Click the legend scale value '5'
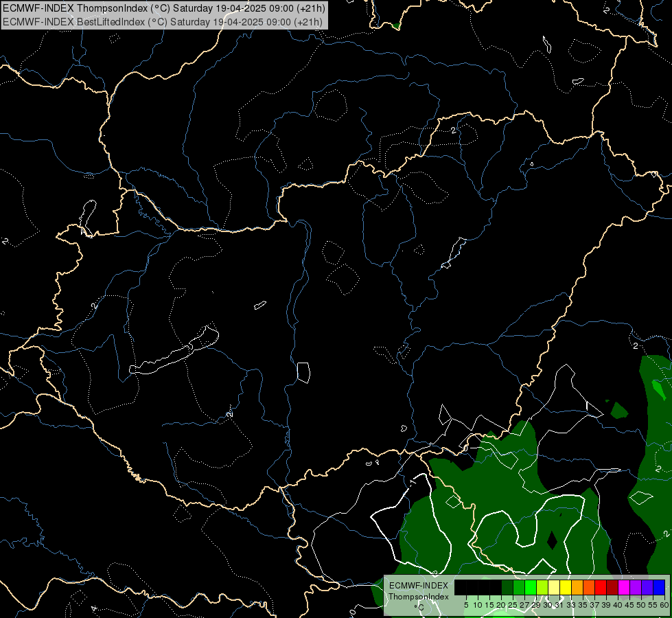Viewport: 672px width, 618px height. point(466,605)
